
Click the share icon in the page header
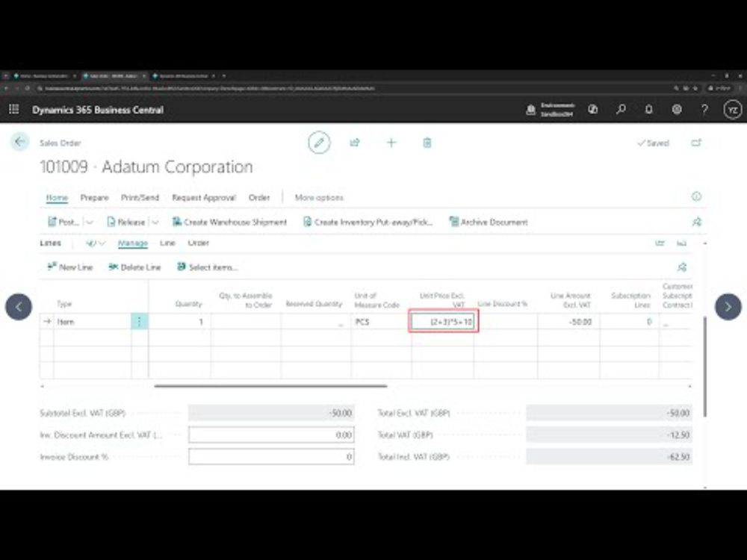coord(355,143)
